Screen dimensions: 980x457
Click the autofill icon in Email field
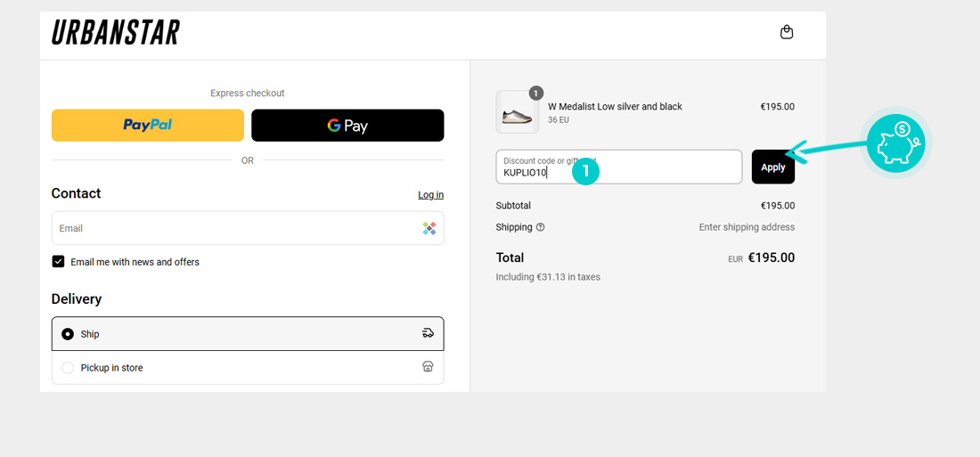(x=429, y=228)
